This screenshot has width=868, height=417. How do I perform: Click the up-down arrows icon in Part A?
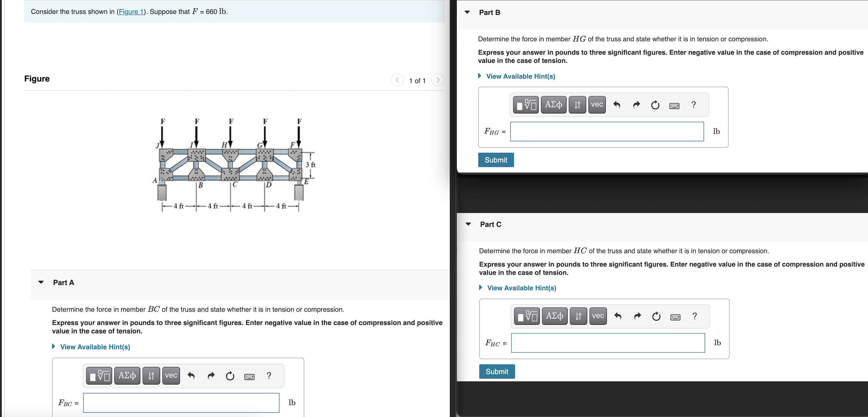pos(151,375)
